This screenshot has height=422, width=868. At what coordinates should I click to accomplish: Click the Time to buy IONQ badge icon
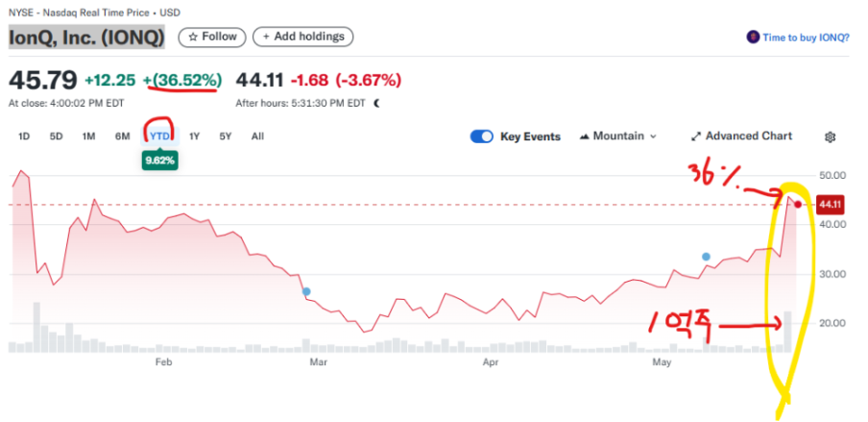[x=753, y=37]
